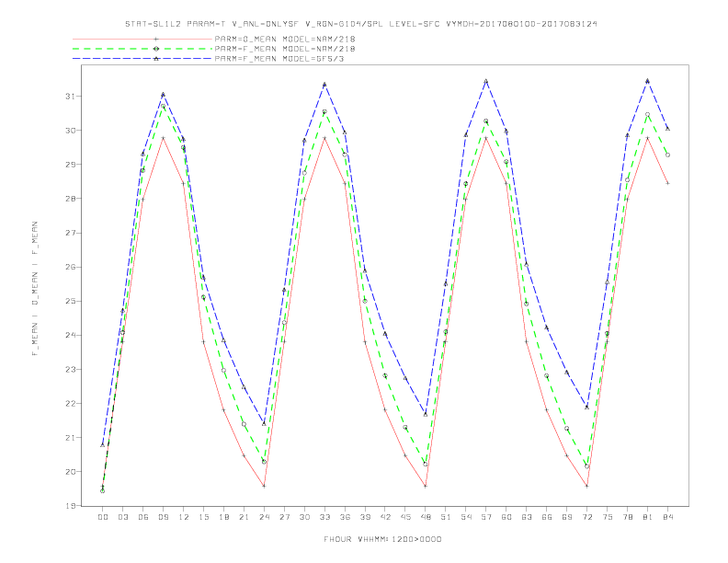
Task: Click x-axis forecast hour label 09
Action: click(x=163, y=517)
